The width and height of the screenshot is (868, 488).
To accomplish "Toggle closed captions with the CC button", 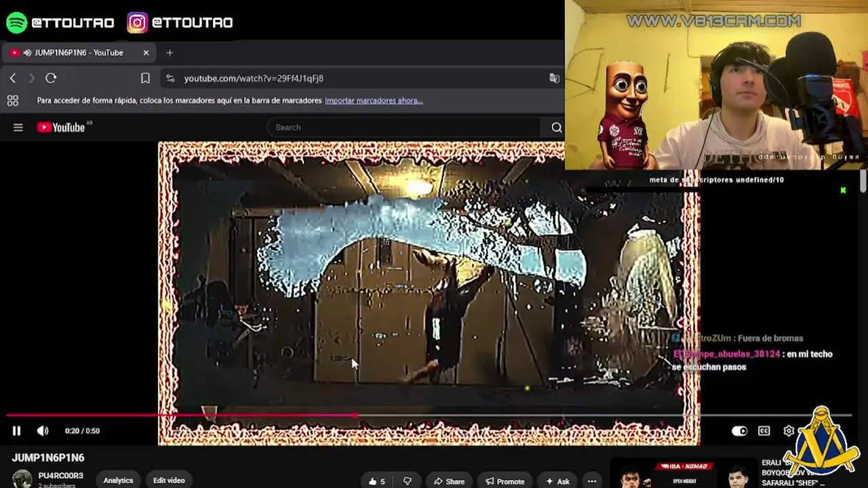I will 764,431.
